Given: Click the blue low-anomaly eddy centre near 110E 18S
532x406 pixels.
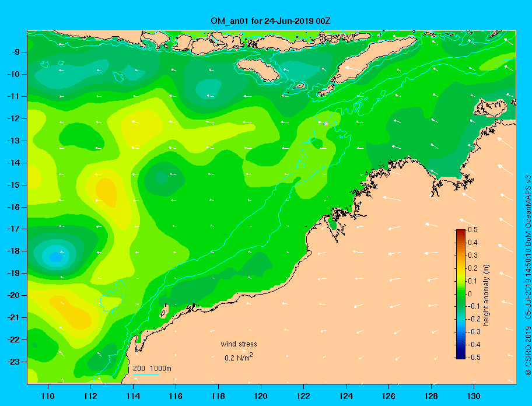Looking at the screenshot, I should [x=55, y=257].
